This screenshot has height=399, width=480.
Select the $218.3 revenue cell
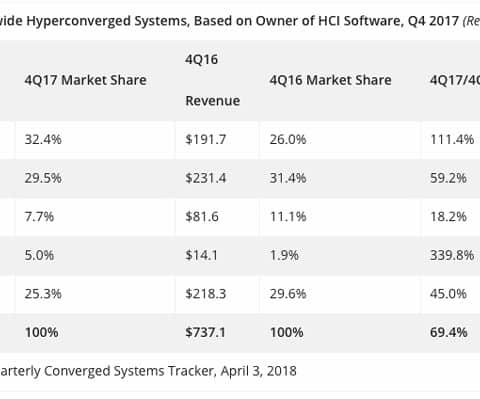click(x=206, y=294)
